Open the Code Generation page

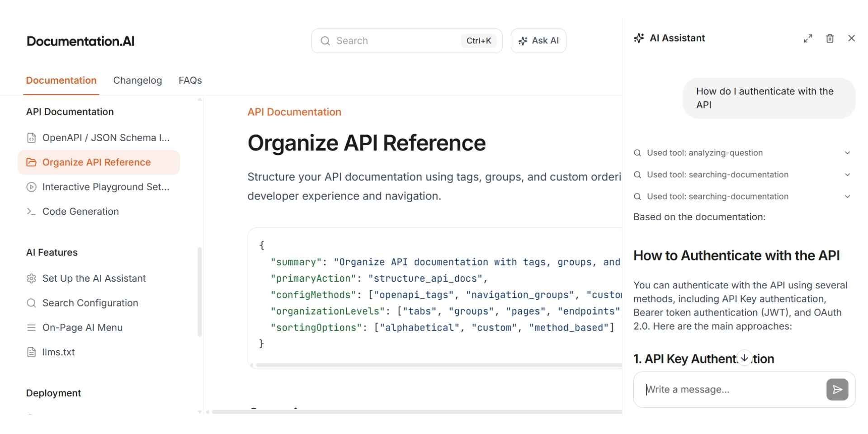pyautogui.click(x=99, y=211)
